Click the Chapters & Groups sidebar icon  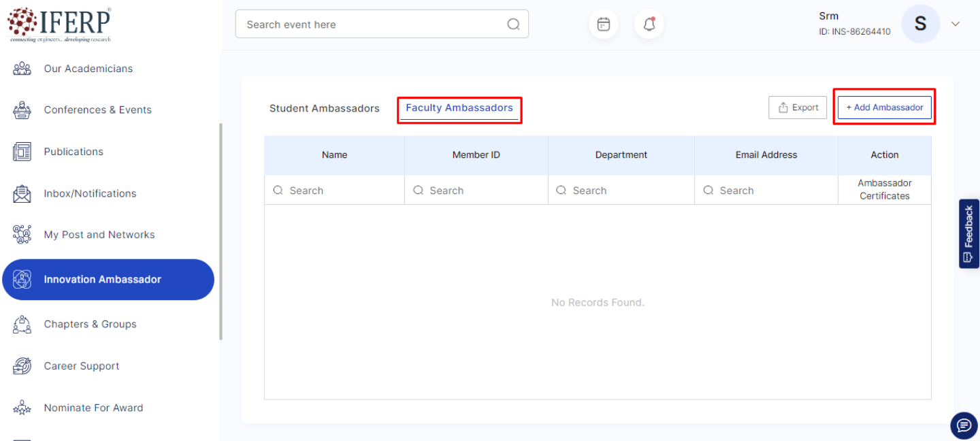click(x=22, y=325)
